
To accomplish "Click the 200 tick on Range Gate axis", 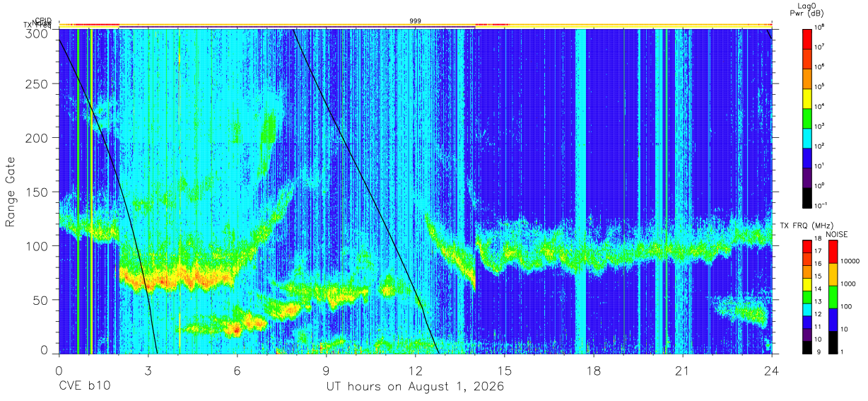I will click(37, 138).
